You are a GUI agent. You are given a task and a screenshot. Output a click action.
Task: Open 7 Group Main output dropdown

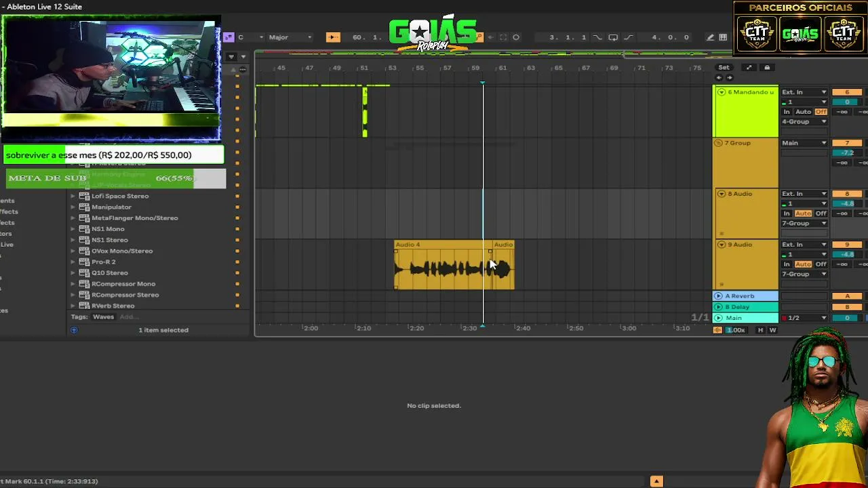coord(804,143)
